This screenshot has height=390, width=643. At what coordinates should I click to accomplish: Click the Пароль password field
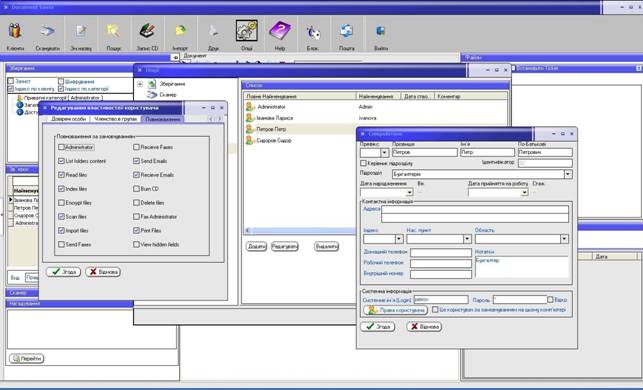520,300
